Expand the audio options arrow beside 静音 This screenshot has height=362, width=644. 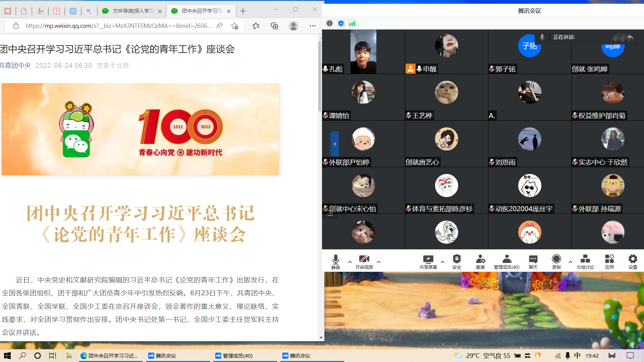point(350,262)
